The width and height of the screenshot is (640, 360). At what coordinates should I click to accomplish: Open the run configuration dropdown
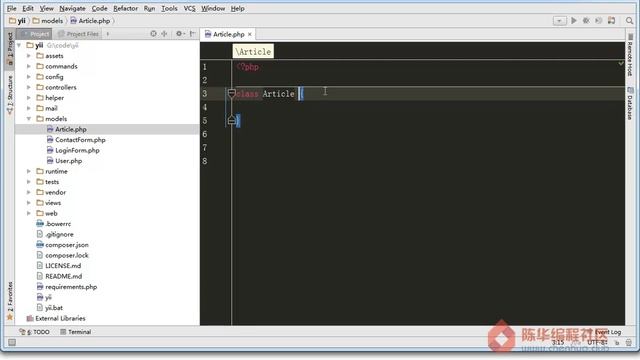559,20
